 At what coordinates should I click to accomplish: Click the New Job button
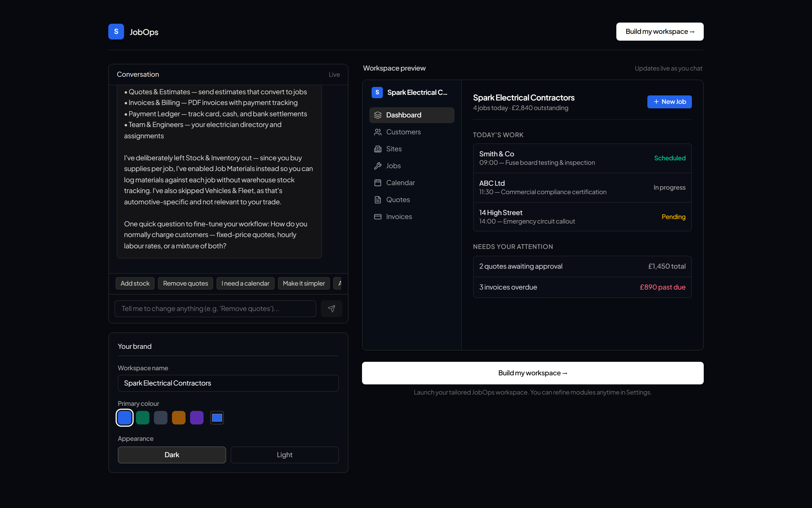669,102
